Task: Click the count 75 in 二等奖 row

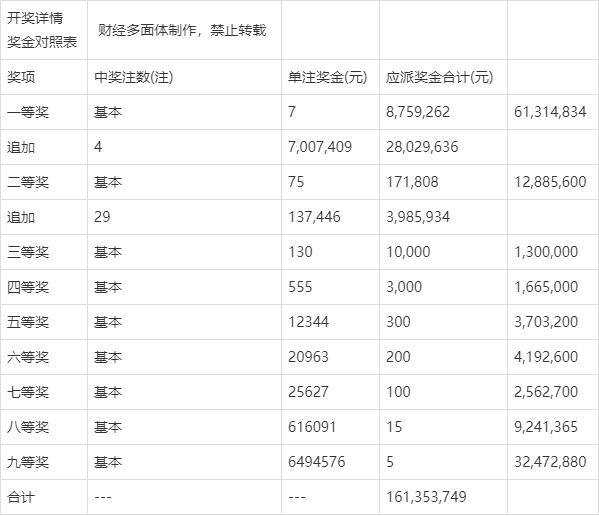Action: [296, 182]
